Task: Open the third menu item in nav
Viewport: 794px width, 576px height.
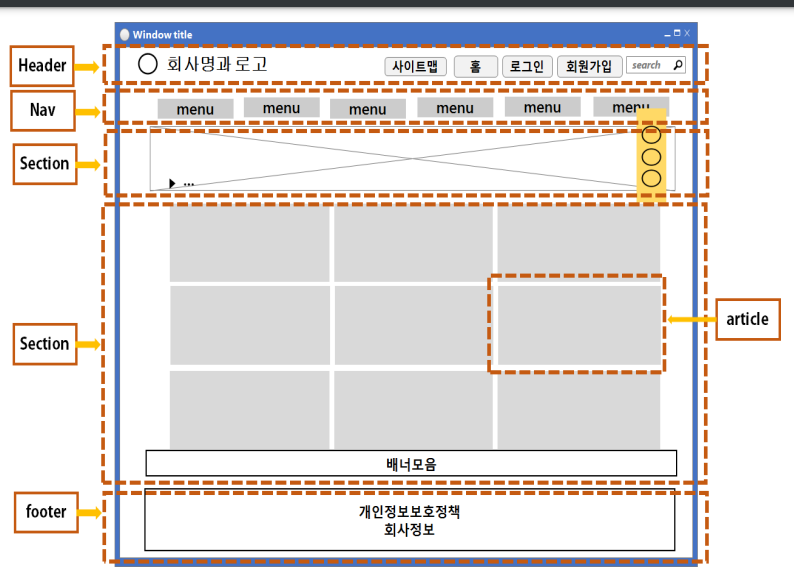Action: pyautogui.click(x=368, y=109)
